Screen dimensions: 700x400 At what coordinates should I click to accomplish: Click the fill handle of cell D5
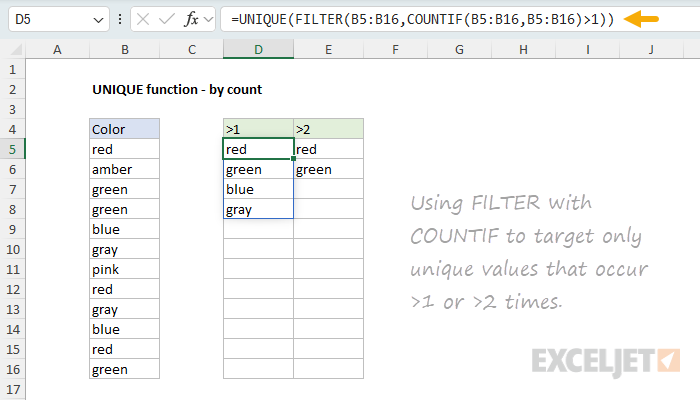293,158
